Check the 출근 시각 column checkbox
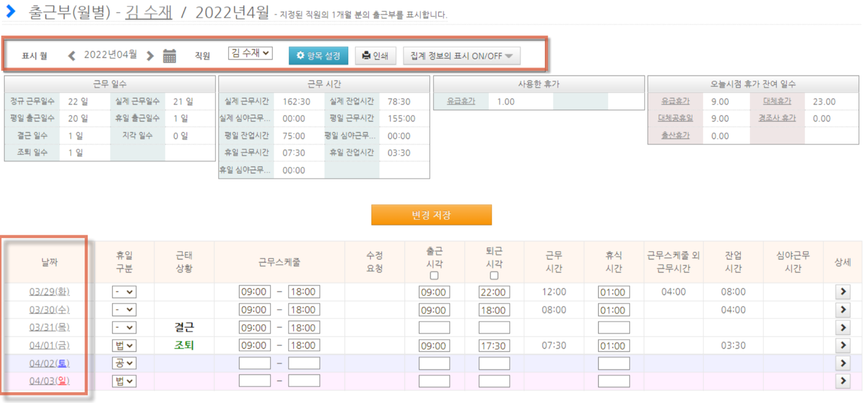This screenshot has width=868, height=403. tap(434, 275)
